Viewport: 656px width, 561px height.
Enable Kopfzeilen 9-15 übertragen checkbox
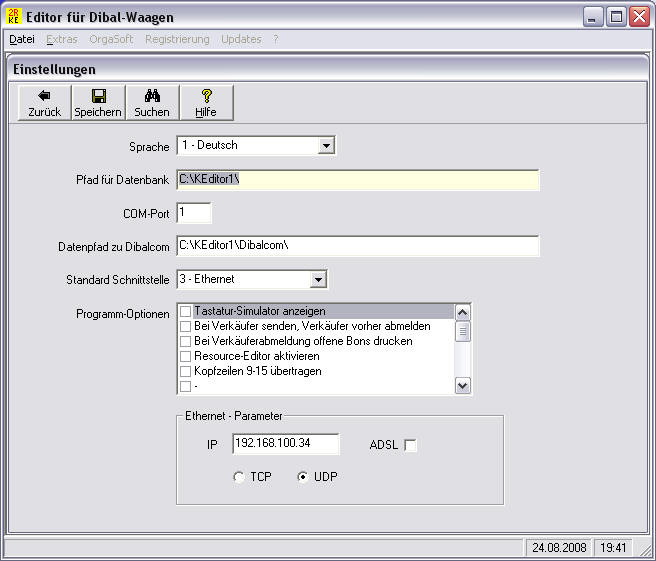[186, 371]
